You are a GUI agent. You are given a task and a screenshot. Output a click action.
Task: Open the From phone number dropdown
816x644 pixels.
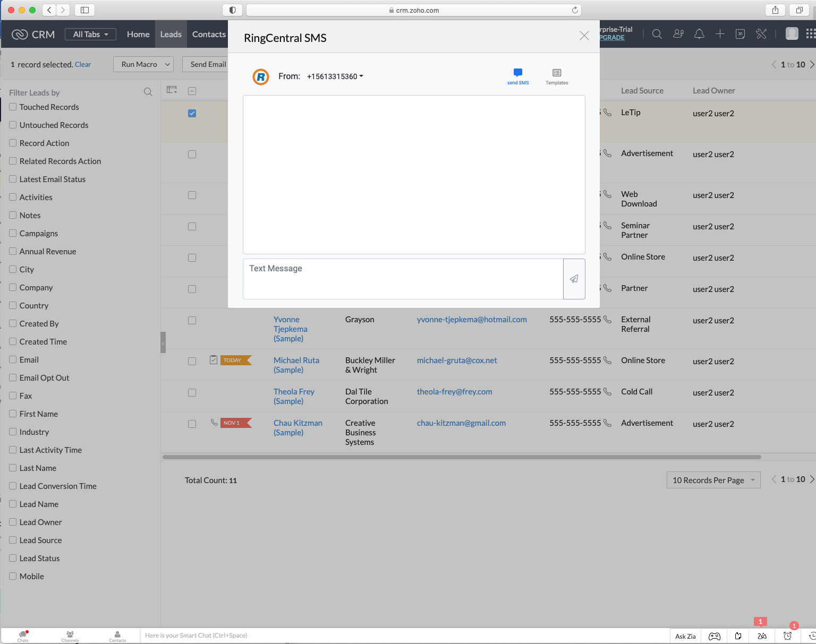[x=335, y=76]
